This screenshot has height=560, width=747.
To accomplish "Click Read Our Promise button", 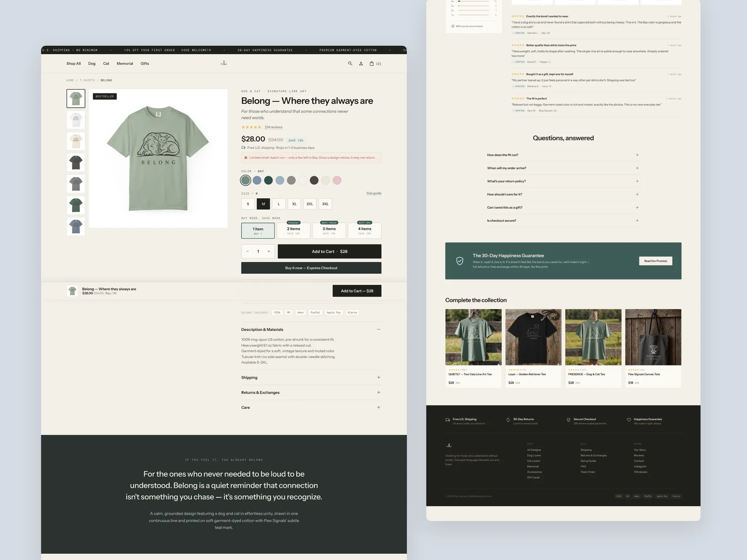I will (656, 261).
